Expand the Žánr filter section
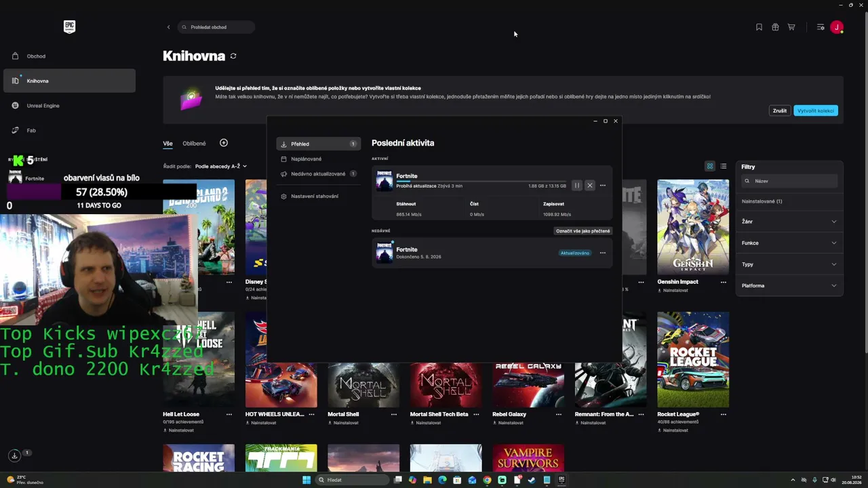Screen dimensions: 868x488 789,222
